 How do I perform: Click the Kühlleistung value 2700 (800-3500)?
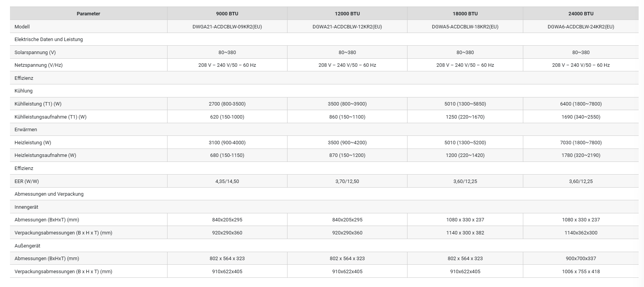[x=227, y=104]
